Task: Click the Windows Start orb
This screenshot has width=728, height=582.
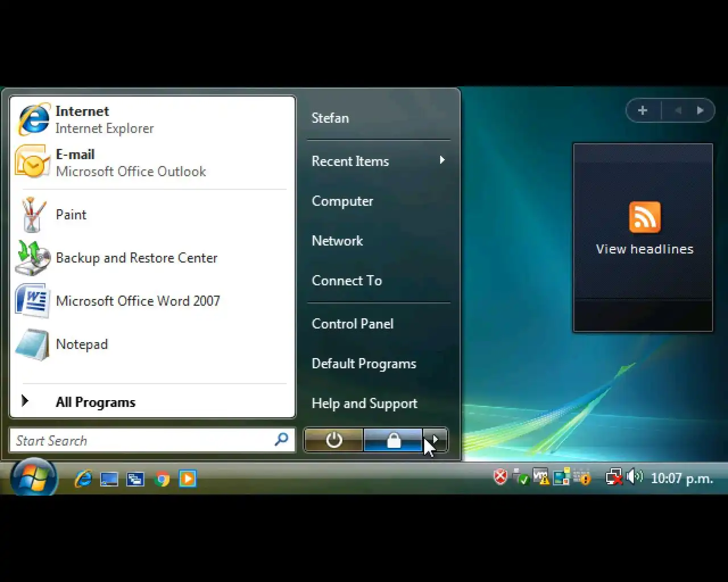Action: tap(34, 477)
